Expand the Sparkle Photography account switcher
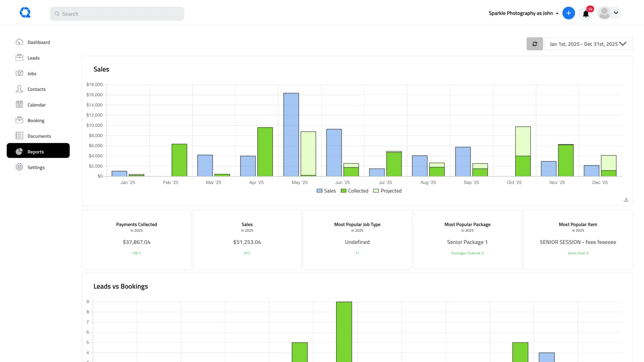The height and width of the screenshot is (362, 644). coord(523,13)
